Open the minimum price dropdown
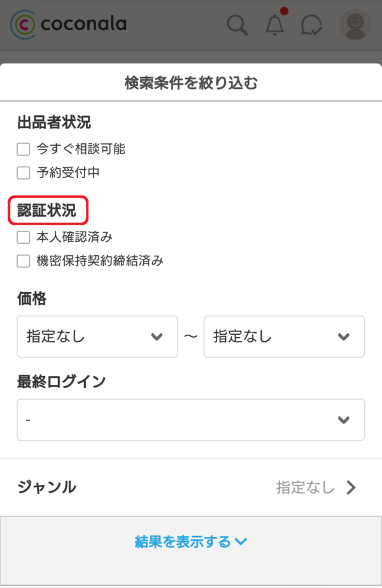Screen dimensions: 382x588 point(97,336)
